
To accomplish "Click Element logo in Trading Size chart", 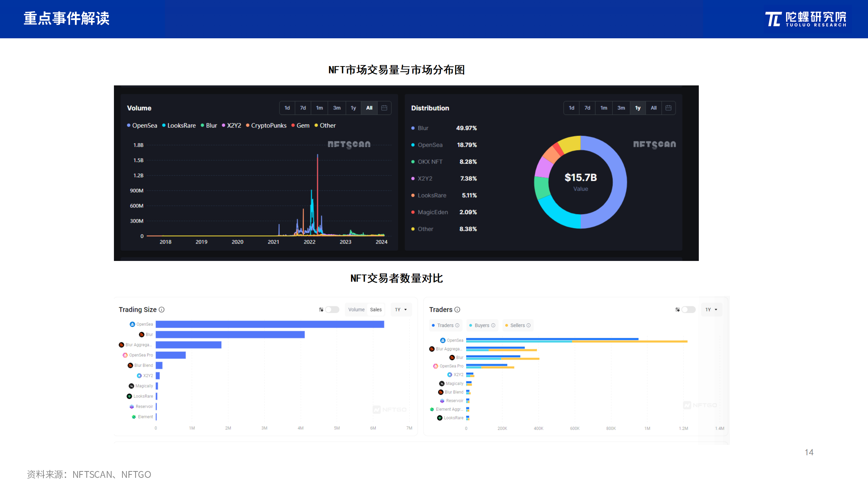I will pyautogui.click(x=134, y=417).
